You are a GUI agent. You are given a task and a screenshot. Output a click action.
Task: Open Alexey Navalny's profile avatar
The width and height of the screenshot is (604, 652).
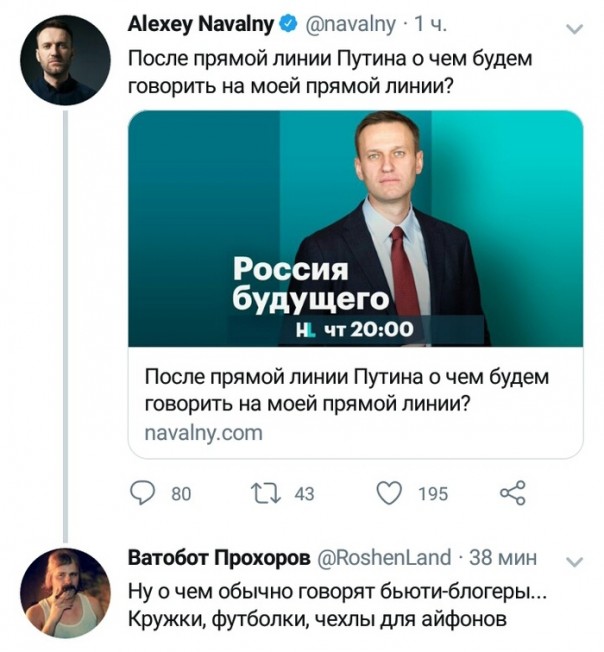65,62
